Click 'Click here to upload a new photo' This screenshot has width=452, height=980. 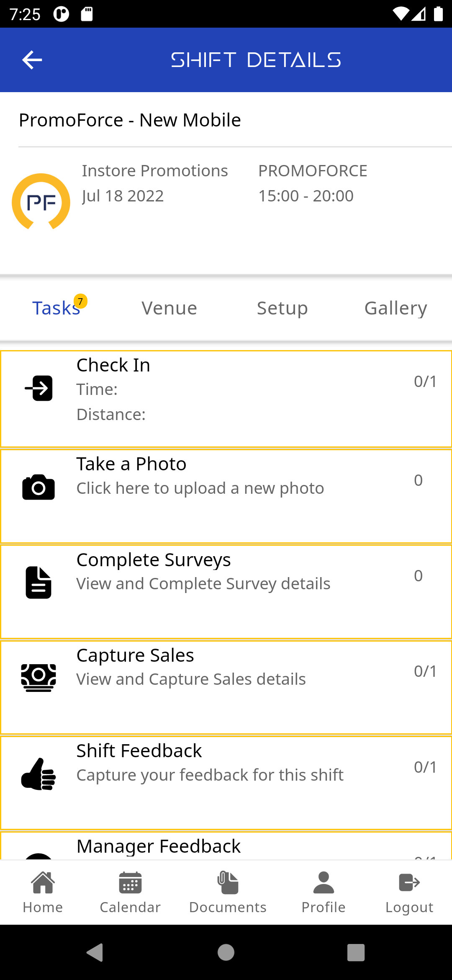(x=200, y=488)
